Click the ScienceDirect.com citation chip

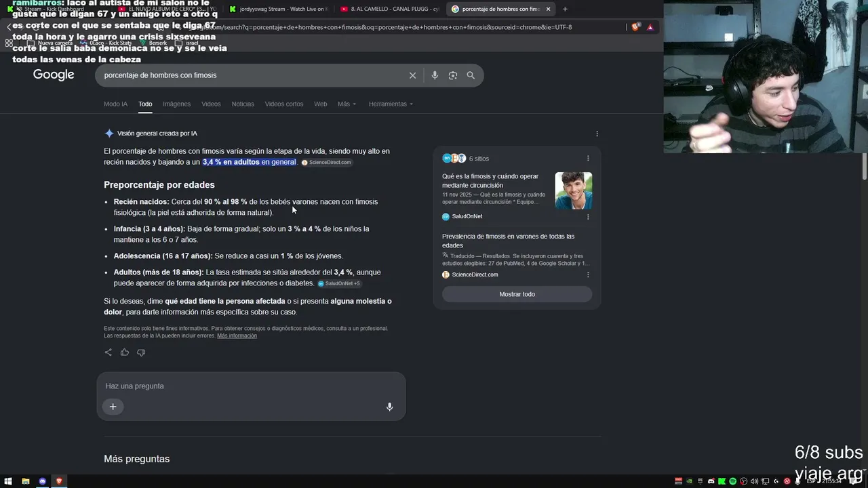[327, 163]
